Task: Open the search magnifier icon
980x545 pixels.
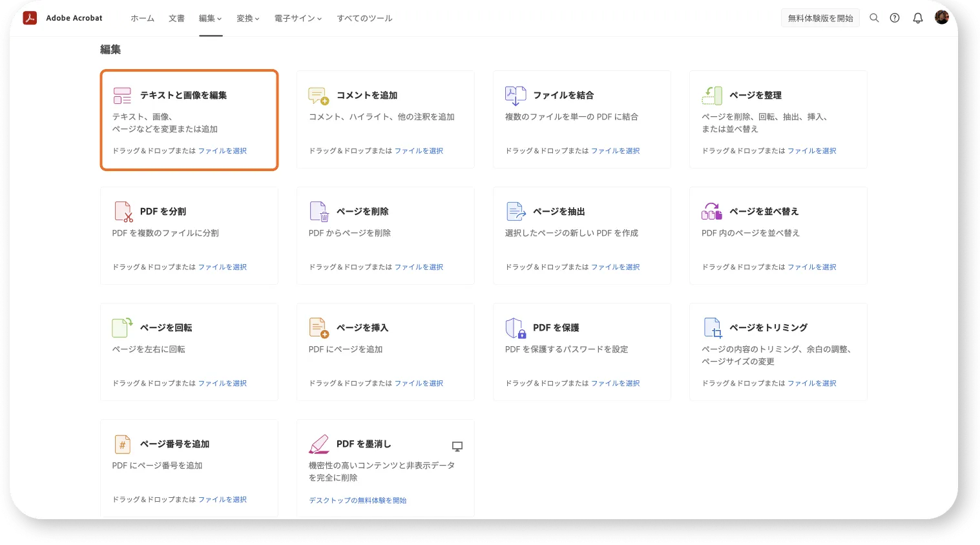Action: pos(874,18)
